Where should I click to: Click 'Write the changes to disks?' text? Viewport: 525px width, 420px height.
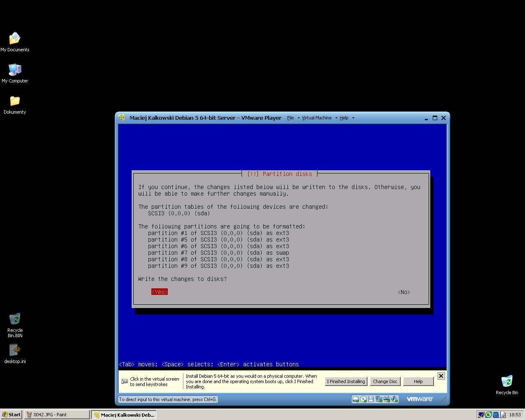point(183,279)
